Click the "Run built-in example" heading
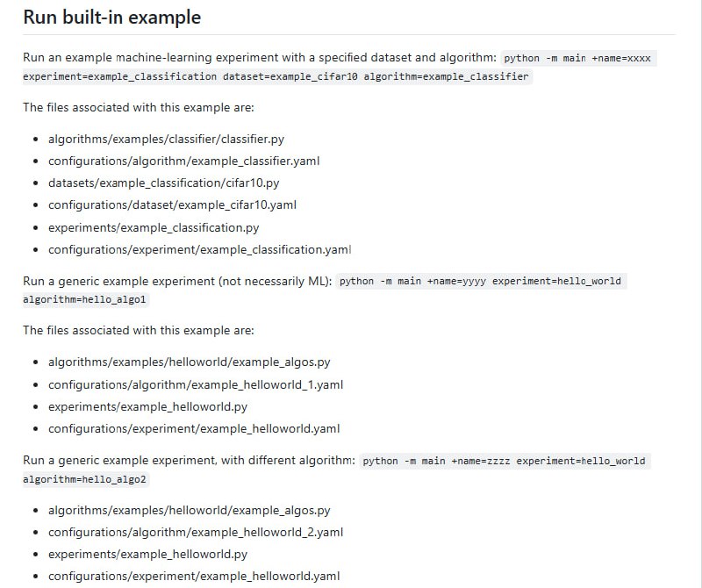Screen dimensions: 702x588 (111, 17)
